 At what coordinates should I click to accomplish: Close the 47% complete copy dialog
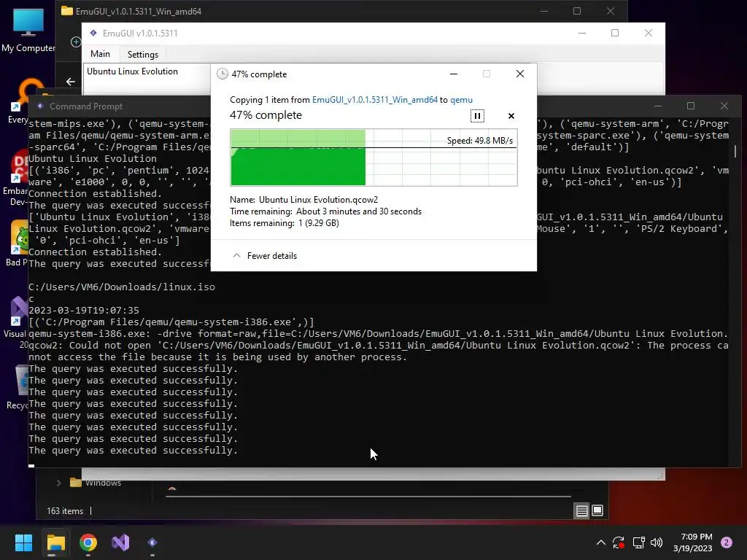519,74
